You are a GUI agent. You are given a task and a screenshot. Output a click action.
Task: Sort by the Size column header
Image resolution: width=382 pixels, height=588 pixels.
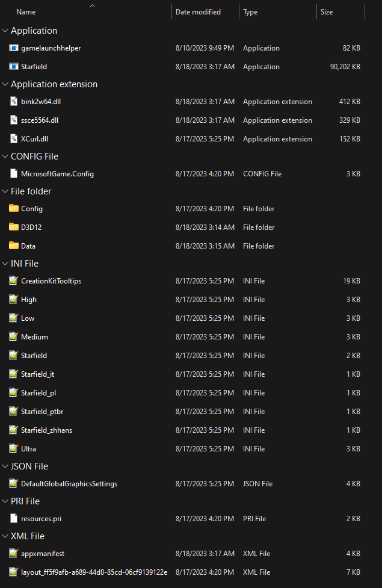327,12
